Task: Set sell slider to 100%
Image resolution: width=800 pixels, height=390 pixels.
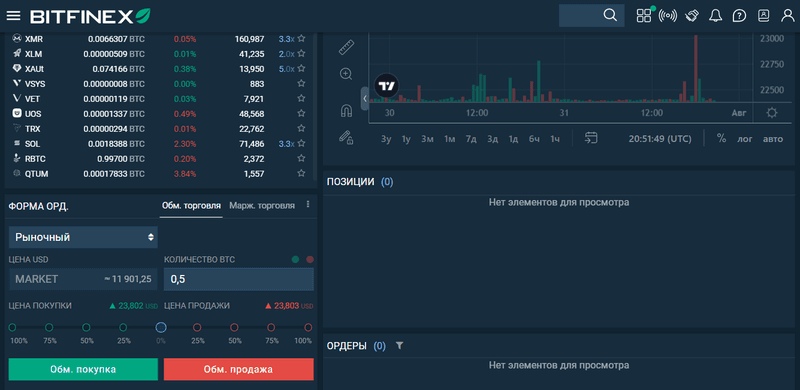Action: [308, 327]
